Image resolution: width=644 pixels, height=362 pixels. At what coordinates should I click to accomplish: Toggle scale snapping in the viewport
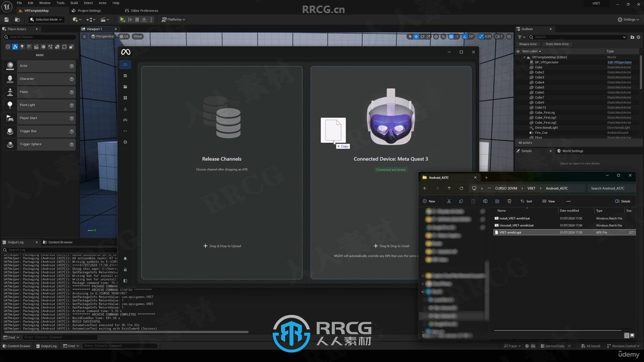click(481, 36)
